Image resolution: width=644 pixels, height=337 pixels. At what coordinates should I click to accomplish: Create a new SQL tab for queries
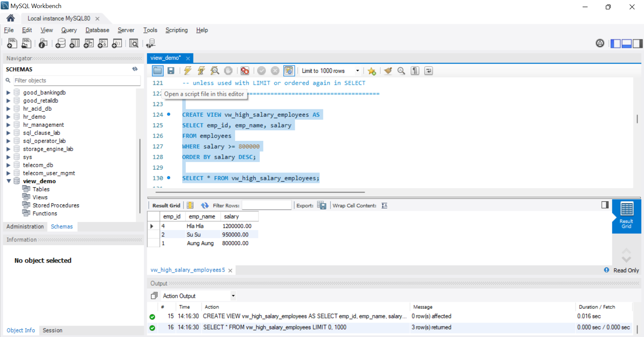click(12, 43)
